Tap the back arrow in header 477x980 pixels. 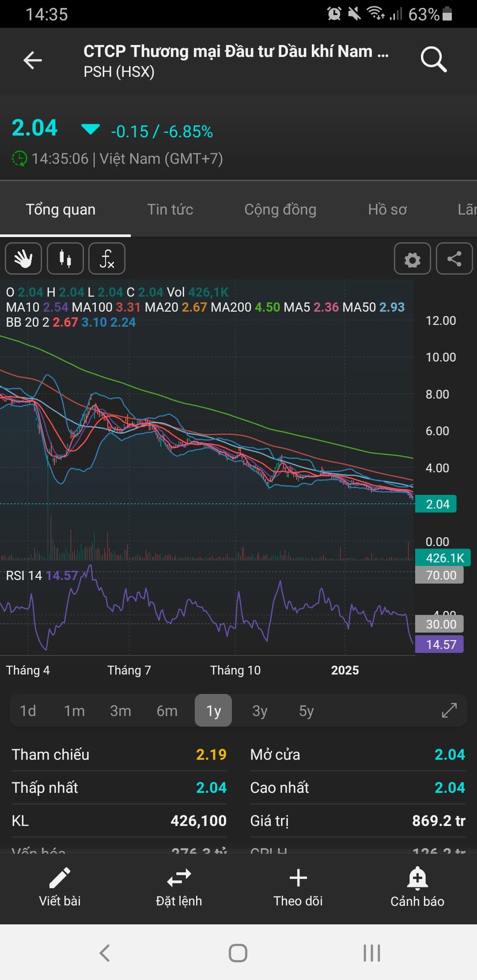33,60
